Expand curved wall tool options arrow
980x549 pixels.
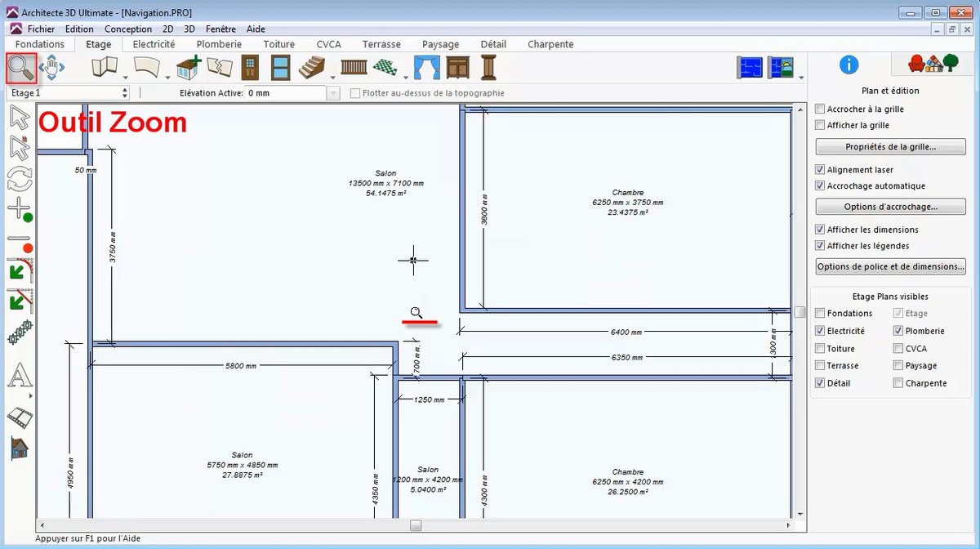pos(167,77)
